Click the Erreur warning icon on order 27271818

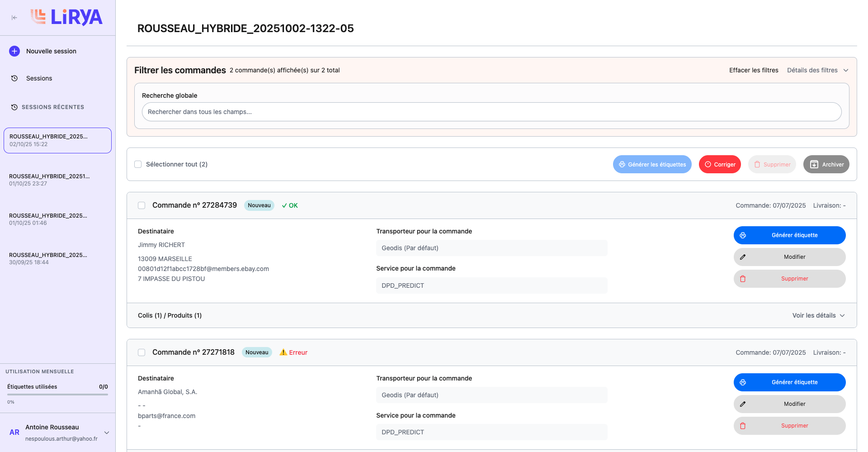pyautogui.click(x=283, y=352)
